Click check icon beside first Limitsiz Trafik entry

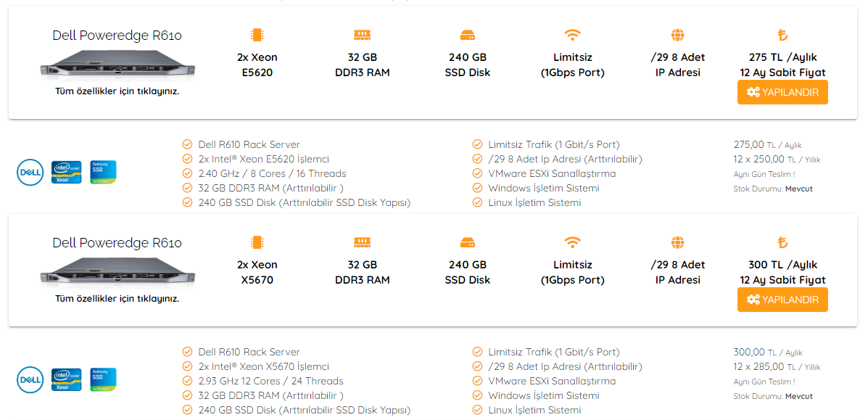477,144
